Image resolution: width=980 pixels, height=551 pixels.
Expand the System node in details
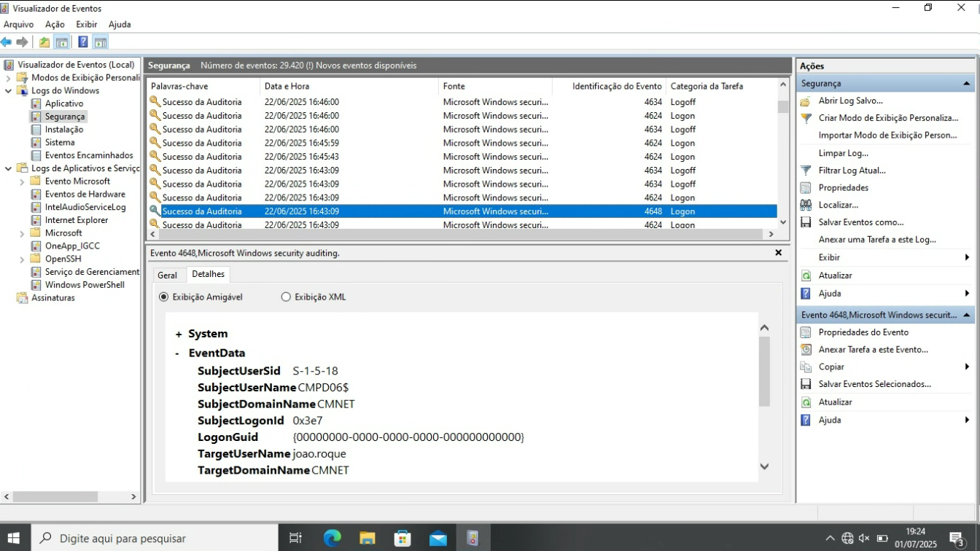179,334
